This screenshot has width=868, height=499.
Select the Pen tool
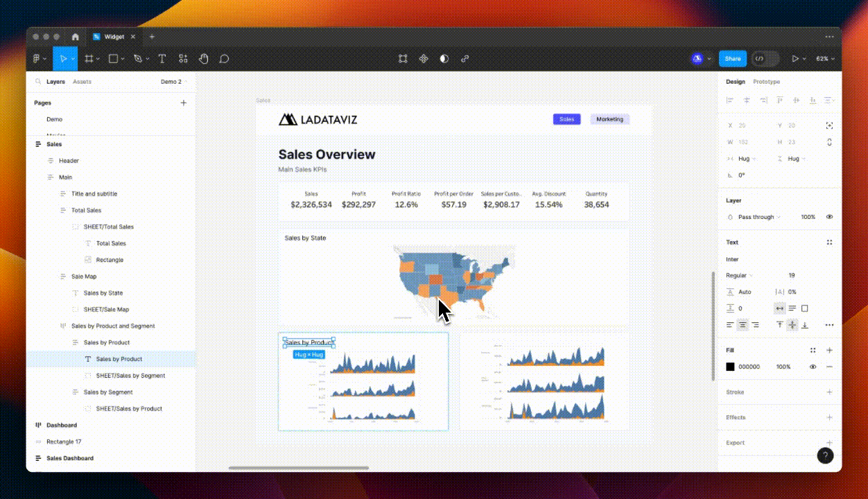[137, 59]
